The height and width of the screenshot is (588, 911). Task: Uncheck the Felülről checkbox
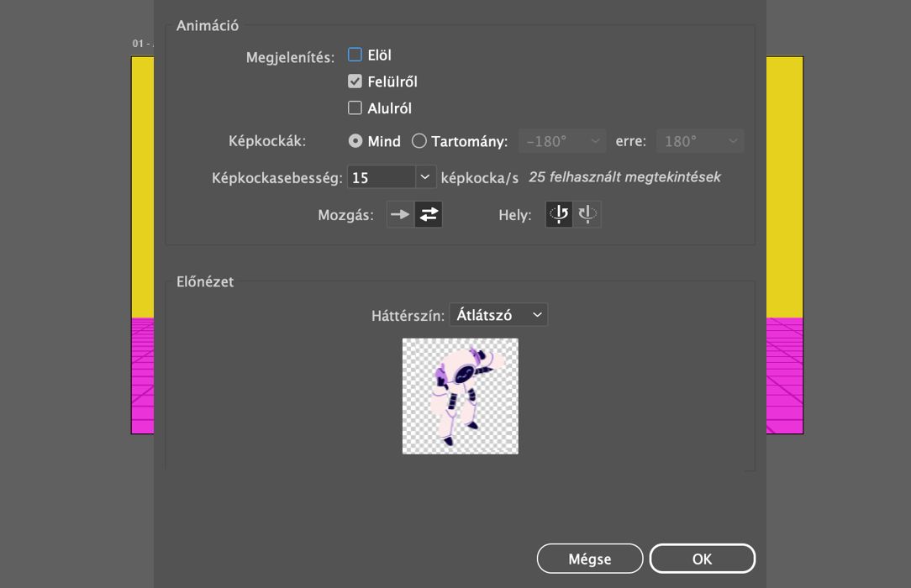pos(355,81)
